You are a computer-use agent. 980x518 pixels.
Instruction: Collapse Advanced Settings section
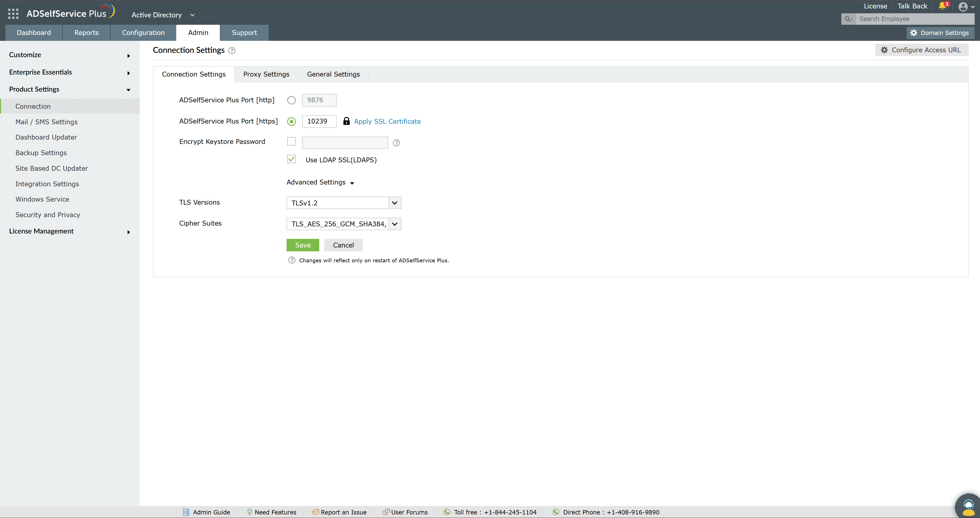click(x=320, y=182)
